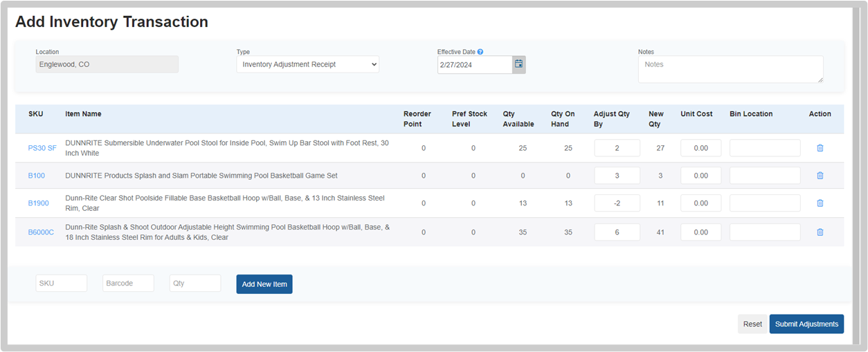Open the PS30 SF SKU link
868x352 pixels.
pyautogui.click(x=42, y=148)
